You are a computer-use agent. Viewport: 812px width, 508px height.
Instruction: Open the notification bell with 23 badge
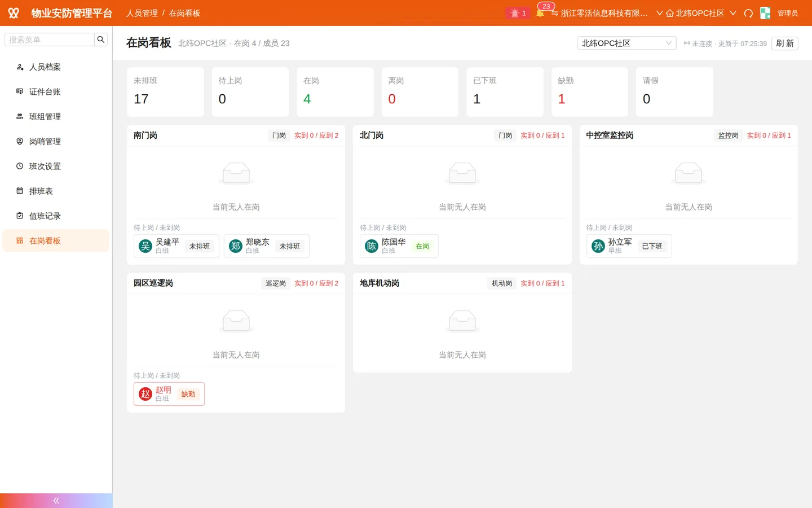tap(540, 13)
